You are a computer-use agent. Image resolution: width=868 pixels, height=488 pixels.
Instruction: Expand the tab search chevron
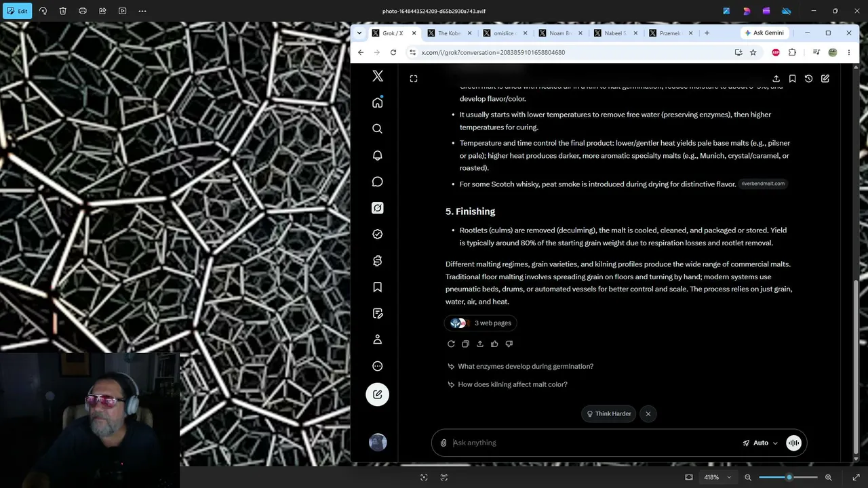359,33
